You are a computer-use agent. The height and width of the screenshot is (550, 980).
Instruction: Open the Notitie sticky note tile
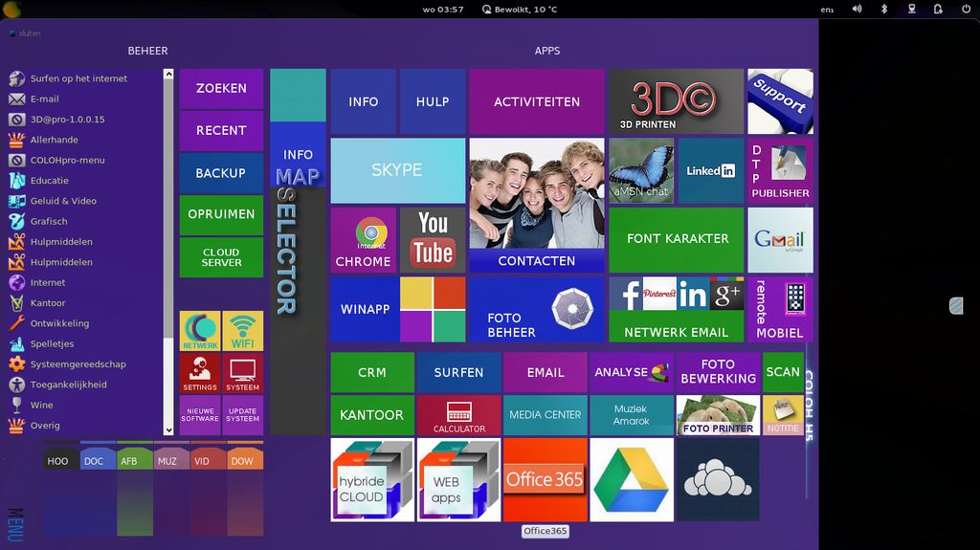point(783,415)
